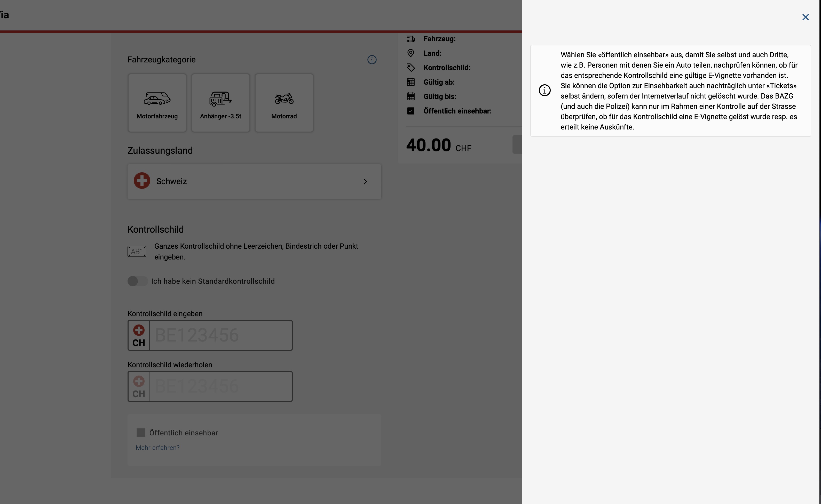Viewport: 821px width, 504px height.
Task: Click the 'Ganzes Kontrollschild ohne Leerzeichen' hint text
Action: pos(256,251)
